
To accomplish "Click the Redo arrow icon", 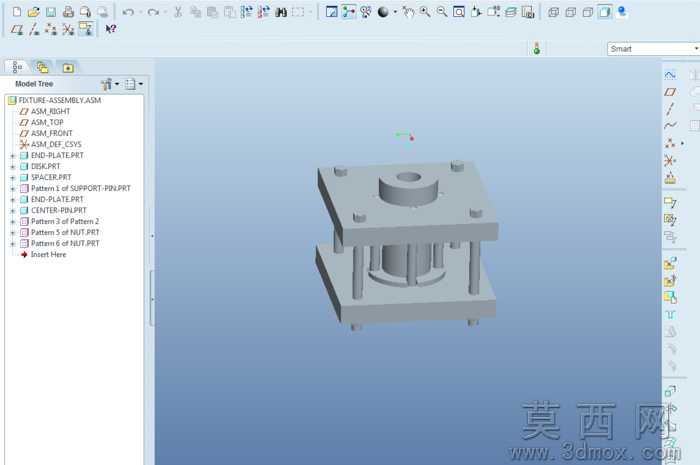I will (x=153, y=12).
